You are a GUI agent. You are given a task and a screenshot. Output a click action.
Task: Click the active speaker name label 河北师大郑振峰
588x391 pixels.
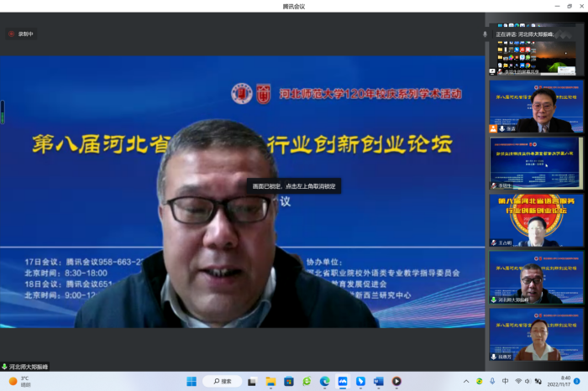(29, 367)
